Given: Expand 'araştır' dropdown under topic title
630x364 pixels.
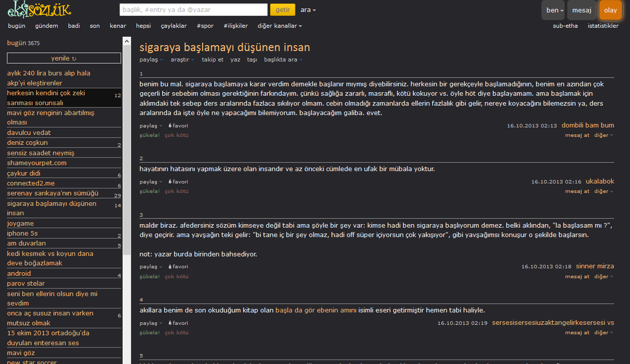Looking at the screenshot, I should click(182, 60).
